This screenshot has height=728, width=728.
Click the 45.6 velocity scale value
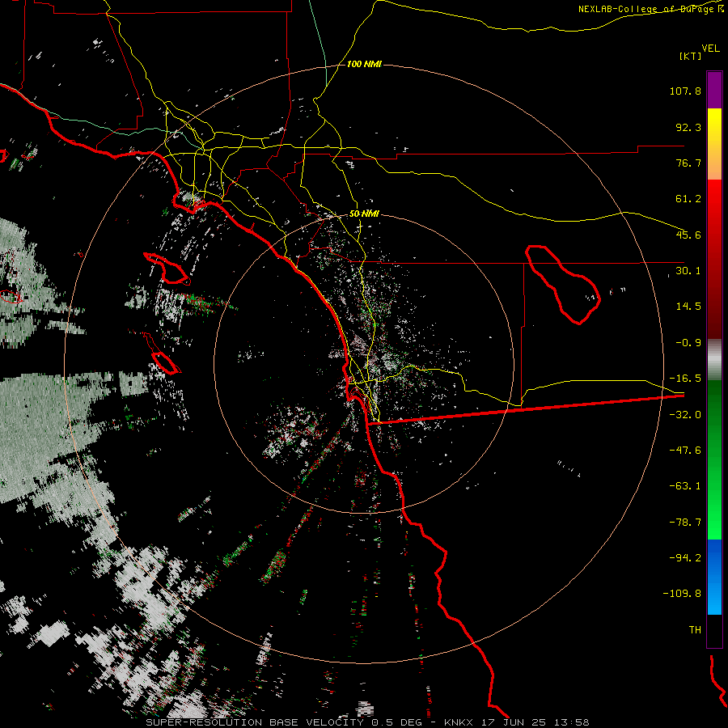tap(688, 235)
